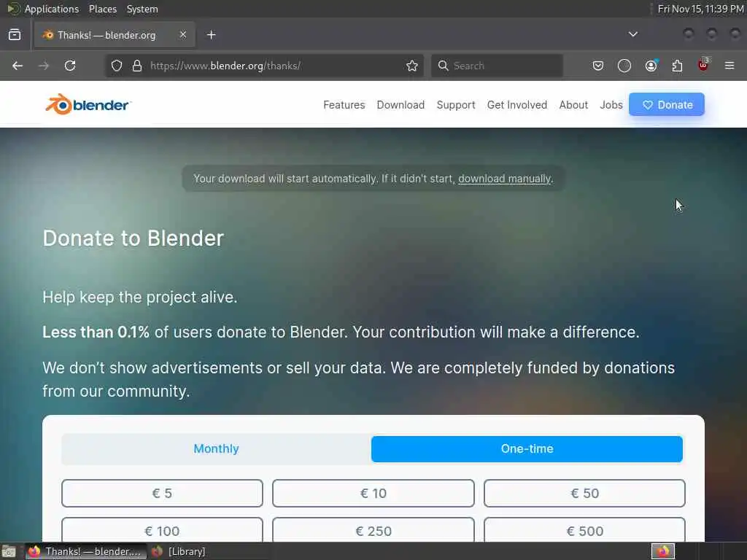Open the Firefox account icon
Viewport: 747px width, 560px height.
coord(651,66)
